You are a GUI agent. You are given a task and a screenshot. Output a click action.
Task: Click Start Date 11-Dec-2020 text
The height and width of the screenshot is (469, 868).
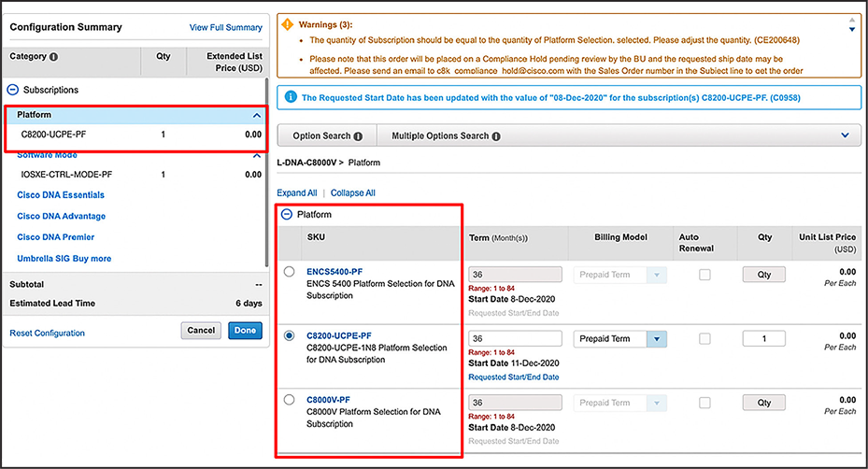tap(514, 363)
